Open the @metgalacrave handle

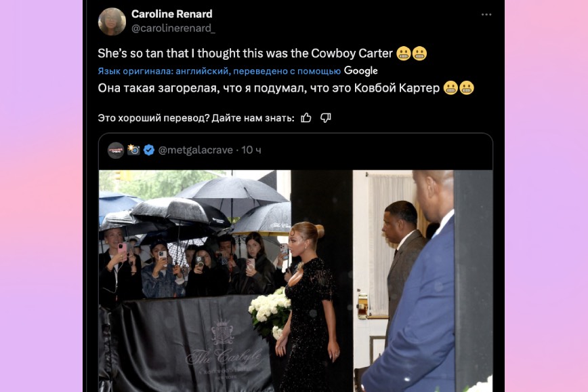click(x=195, y=150)
